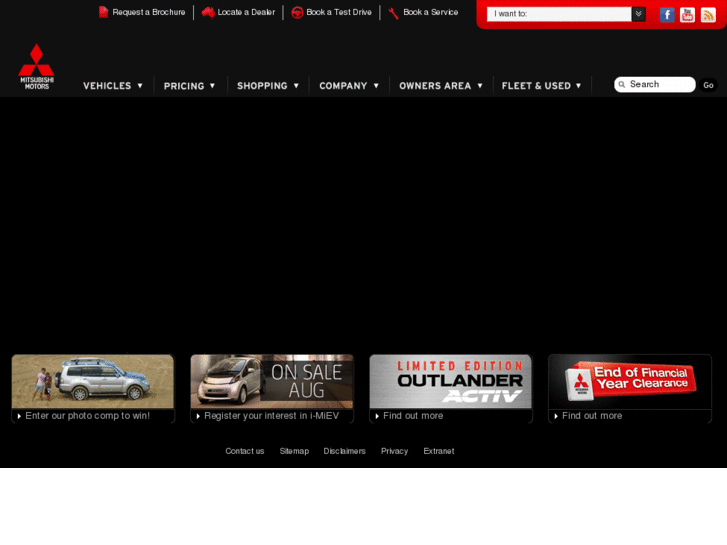Click the red Australia map dealer icon
727x545 pixels.
click(x=208, y=13)
